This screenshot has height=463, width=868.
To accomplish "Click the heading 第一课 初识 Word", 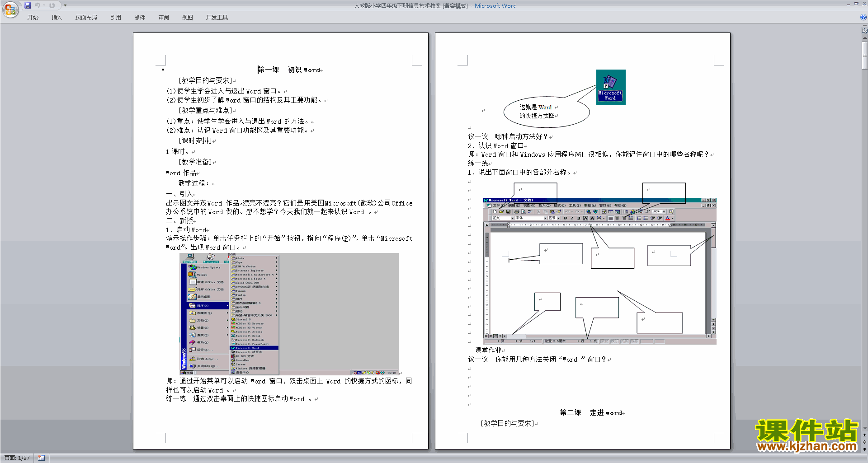I will click(x=289, y=70).
